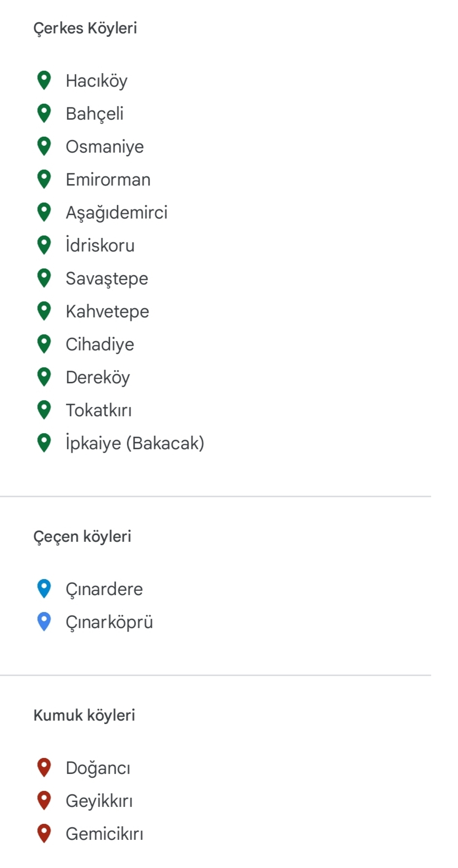
Task: Click the green pin beside Hacıköy
Action: [x=44, y=80]
